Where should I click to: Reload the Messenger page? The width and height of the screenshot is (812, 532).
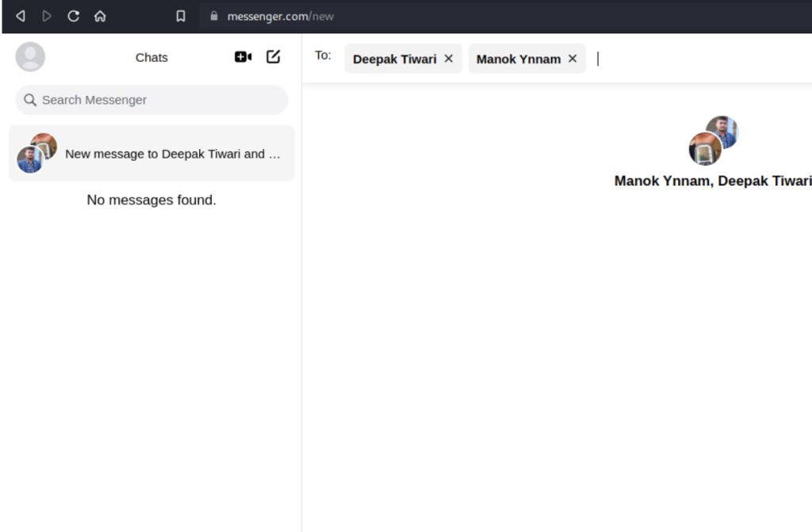[x=73, y=16]
